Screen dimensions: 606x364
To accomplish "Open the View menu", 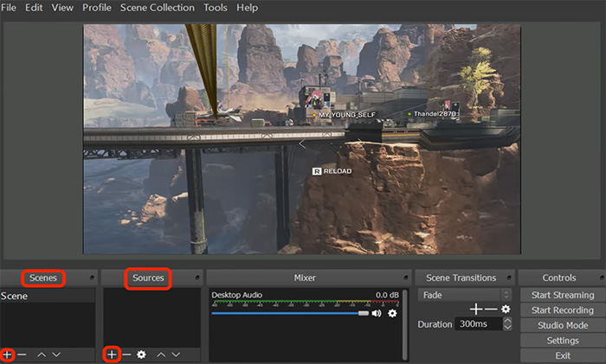I will [62, 7].
